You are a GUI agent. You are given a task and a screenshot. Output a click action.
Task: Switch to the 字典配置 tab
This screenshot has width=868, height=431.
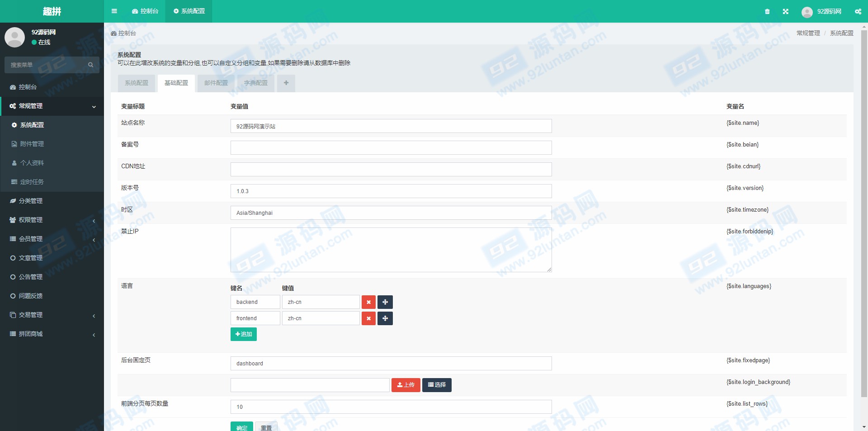[256, 83]
